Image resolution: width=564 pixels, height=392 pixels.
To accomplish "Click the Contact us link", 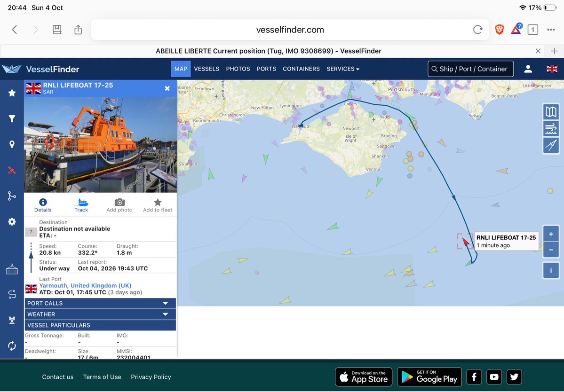I will click(x=57, y=377).
